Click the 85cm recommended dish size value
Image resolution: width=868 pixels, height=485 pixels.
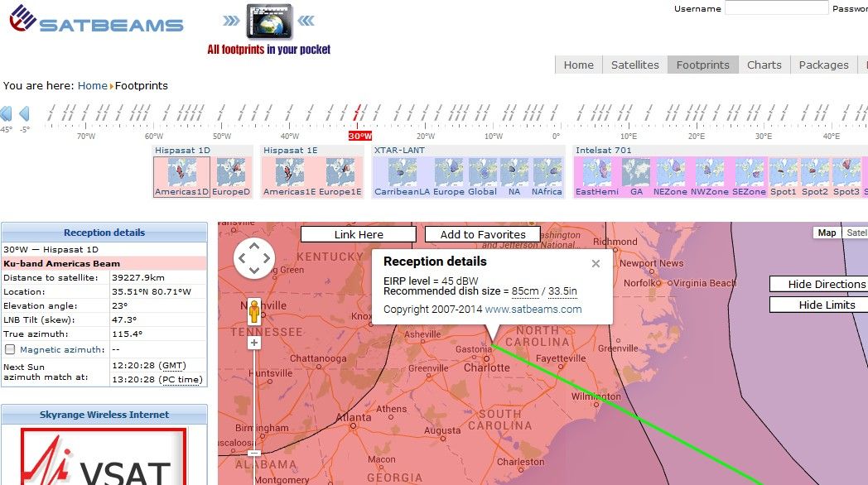tap(525, 291)
